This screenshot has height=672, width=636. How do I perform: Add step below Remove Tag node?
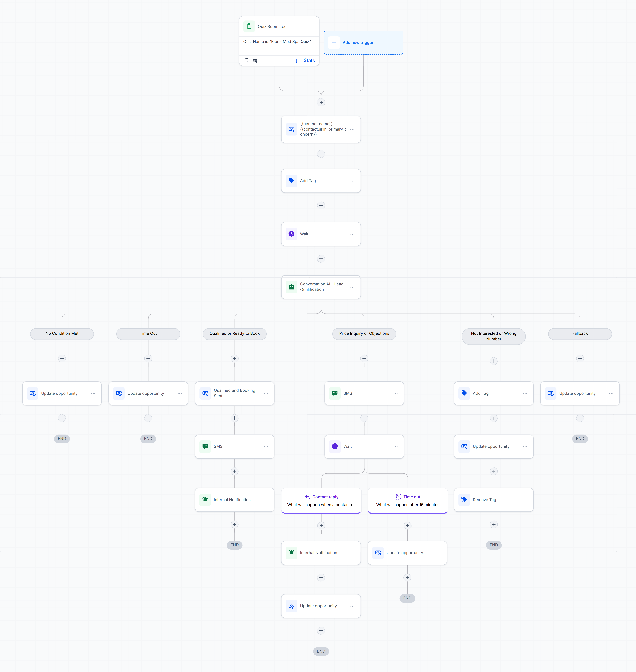point(494,525)
